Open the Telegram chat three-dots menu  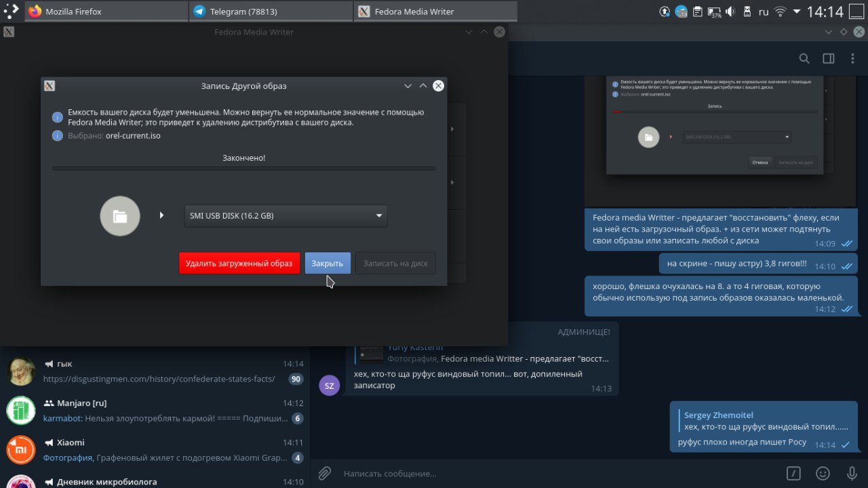tap(853, 58)
